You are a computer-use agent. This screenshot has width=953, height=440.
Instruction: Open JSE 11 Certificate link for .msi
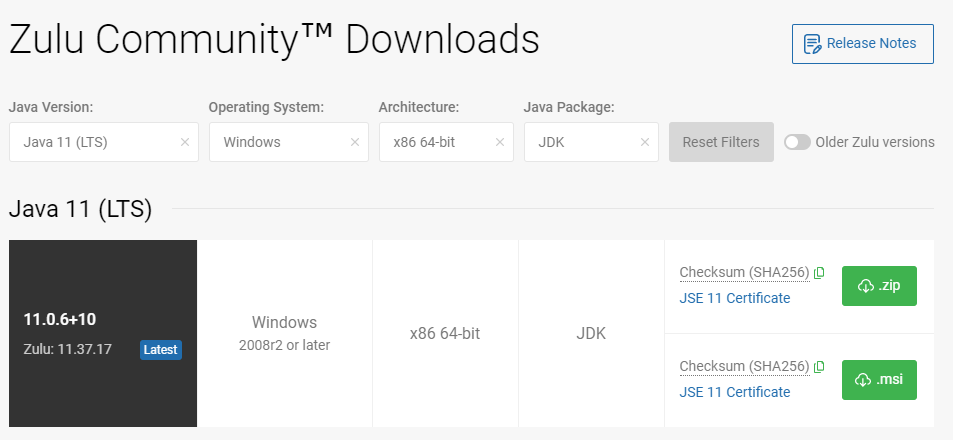click(735, 392)
